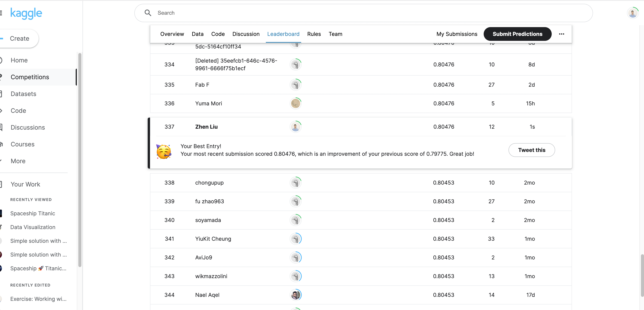This screenshot has height=310, width=644.
Task: Open Datasets in the sidebar
Action: pos(23,94)
